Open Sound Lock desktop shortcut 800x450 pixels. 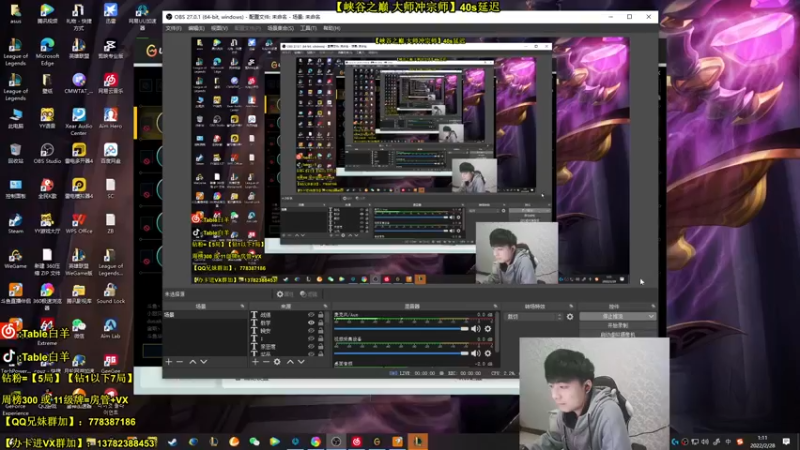point(110,293)
